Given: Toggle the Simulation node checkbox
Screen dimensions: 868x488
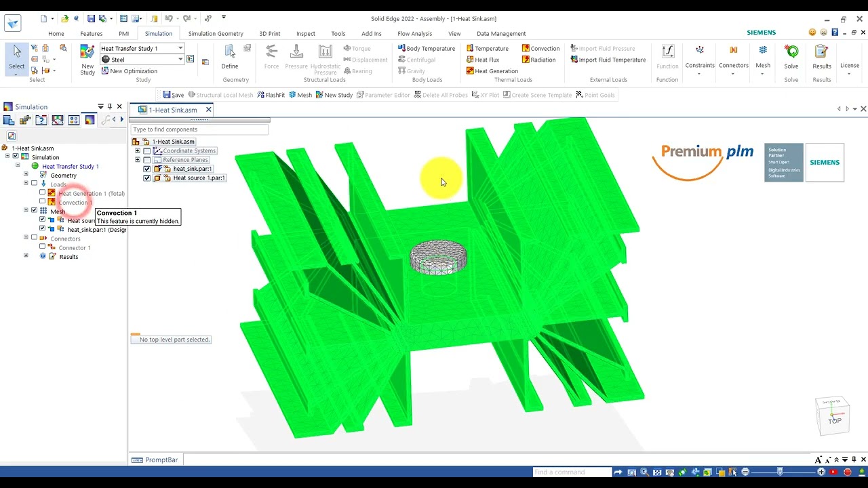Looking at the screenshot, I should pos(16,157).
